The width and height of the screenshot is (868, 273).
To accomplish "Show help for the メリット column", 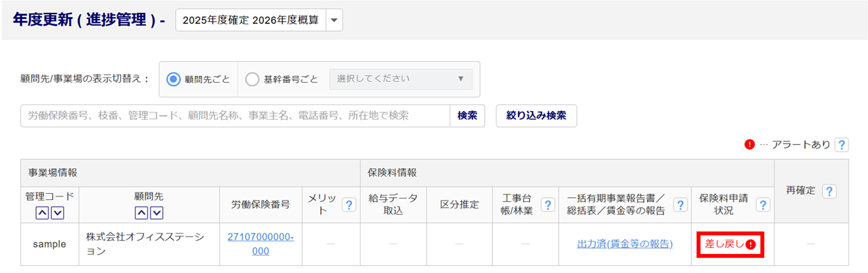I will point(349,205).
